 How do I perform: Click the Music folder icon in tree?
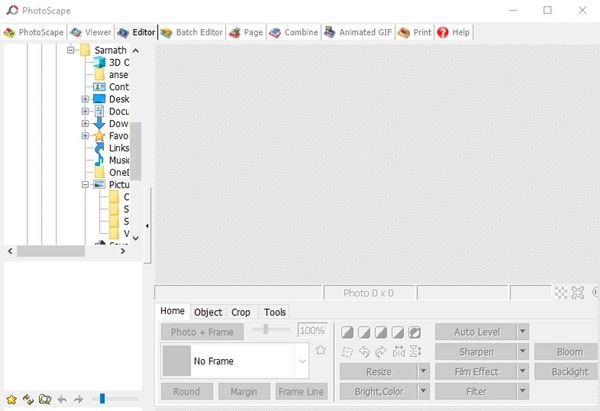pos(99,160)
